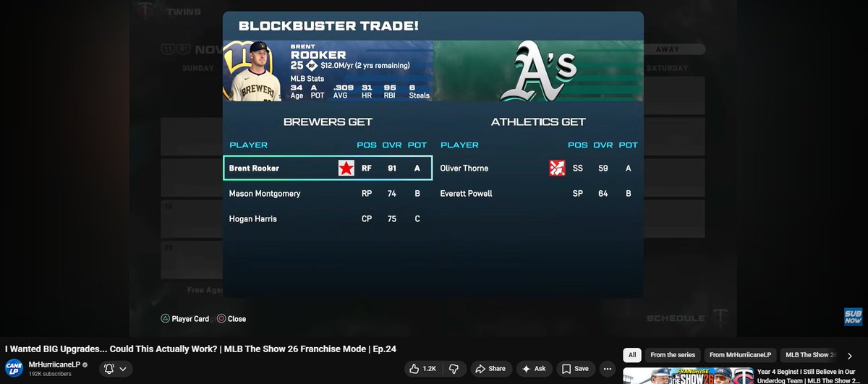Click the triangle Player Card prompt
Screen dimensions: 868x384
click(x=185, y=319)
